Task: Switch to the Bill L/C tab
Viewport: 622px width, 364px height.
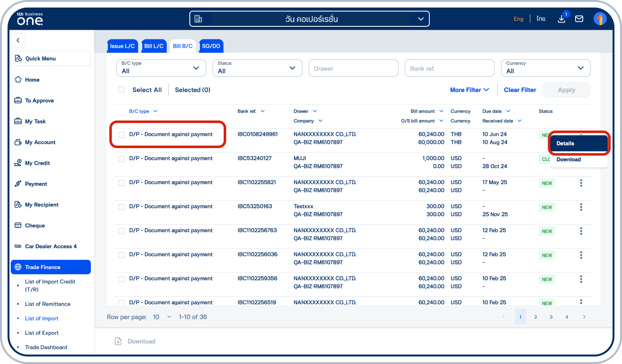Action: click(154, 46)
